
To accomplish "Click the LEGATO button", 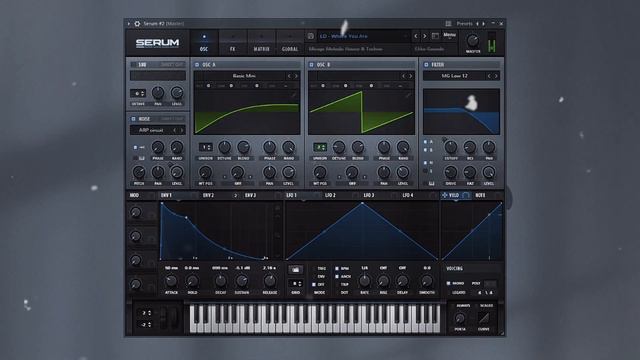I will click(459, 293).
